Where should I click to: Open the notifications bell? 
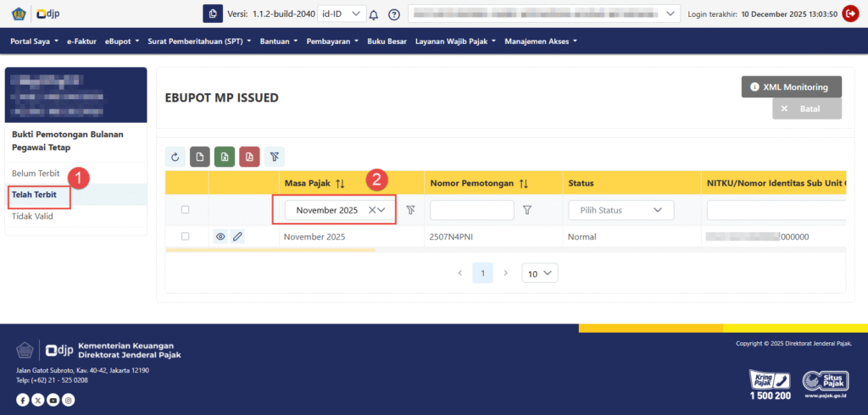(x=373, y=14)
